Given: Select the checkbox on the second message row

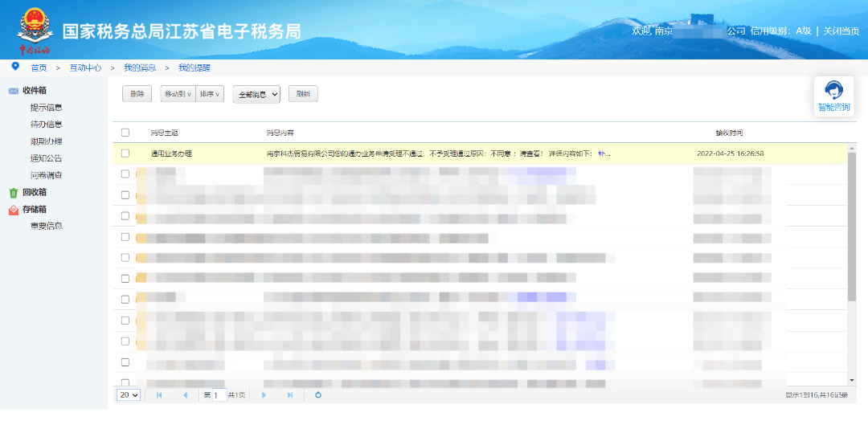Looking at the screenshot, I should pyautogui.click(x=125, y=174).
